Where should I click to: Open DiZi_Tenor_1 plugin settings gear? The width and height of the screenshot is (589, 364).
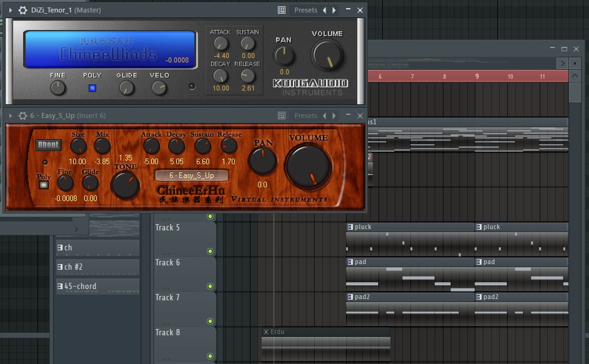[23, 10]
